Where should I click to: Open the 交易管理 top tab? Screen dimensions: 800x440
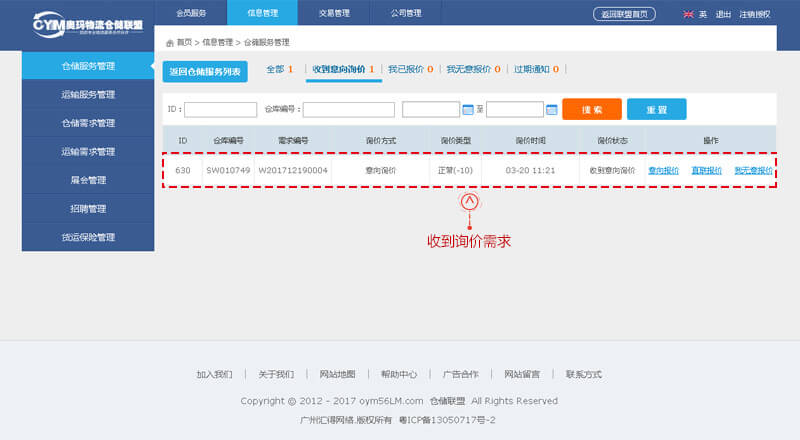(332, 13)
